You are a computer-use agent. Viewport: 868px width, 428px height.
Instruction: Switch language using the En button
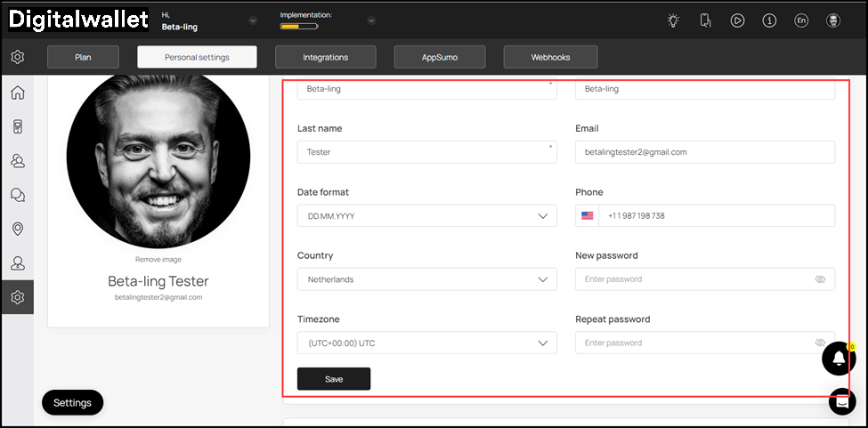801,20
